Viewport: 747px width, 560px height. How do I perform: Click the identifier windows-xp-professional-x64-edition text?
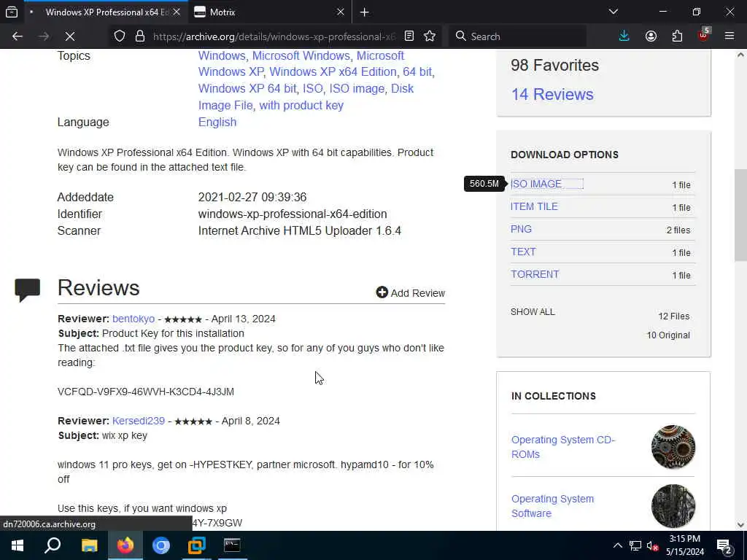coord(293,214)
